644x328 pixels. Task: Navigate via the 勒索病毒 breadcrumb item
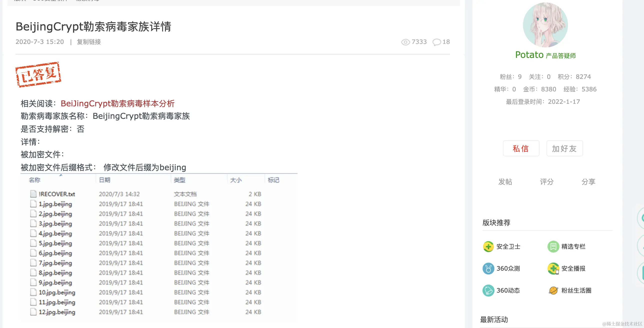click(x=87, y=1)
